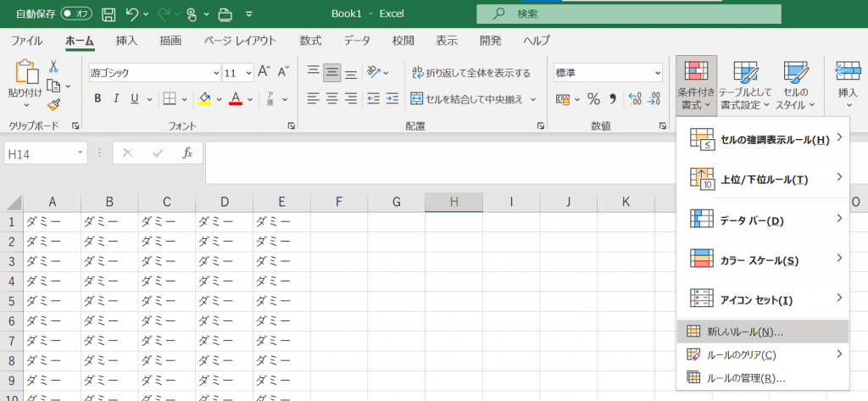Screen dimensions: 868x401
Task: Click the Cut scissors icon
Action: pyautogui.click(x=53, y=66)
